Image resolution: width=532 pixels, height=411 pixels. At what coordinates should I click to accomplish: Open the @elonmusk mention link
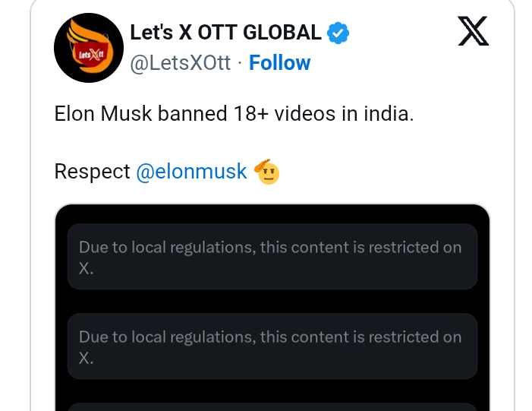[191, 172]
